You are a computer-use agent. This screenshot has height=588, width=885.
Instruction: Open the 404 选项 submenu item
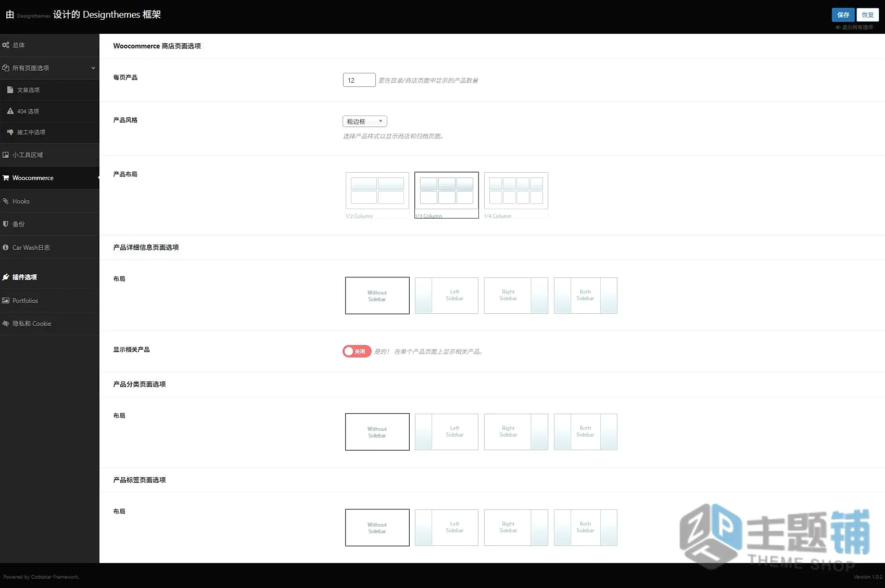pyautogui.click(x=49, y=111)
